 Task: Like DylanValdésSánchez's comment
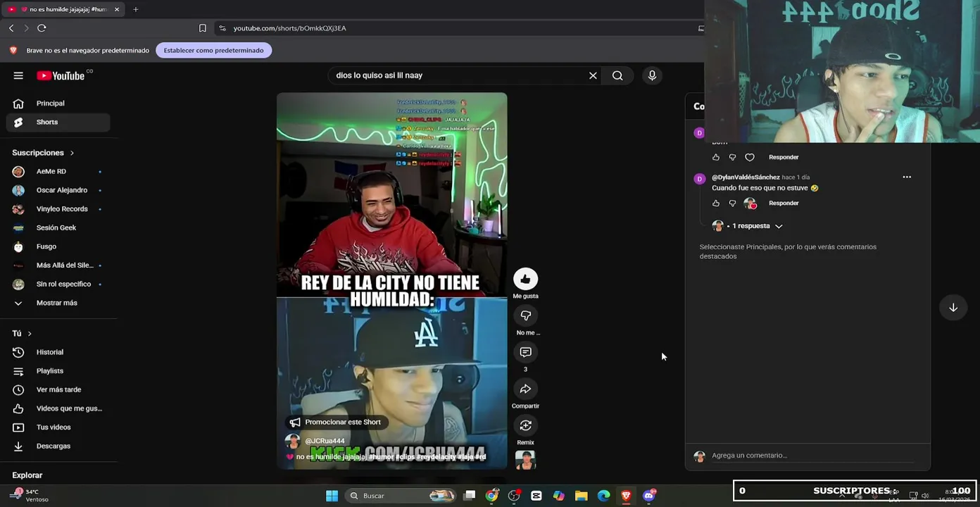tap(716, 203)
